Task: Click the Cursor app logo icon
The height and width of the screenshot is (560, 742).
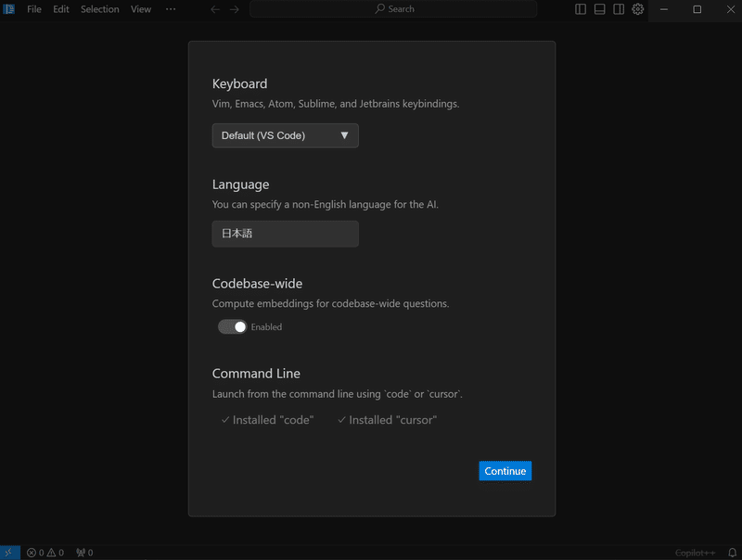Action: pyautogui.click(x=9, y=9)
